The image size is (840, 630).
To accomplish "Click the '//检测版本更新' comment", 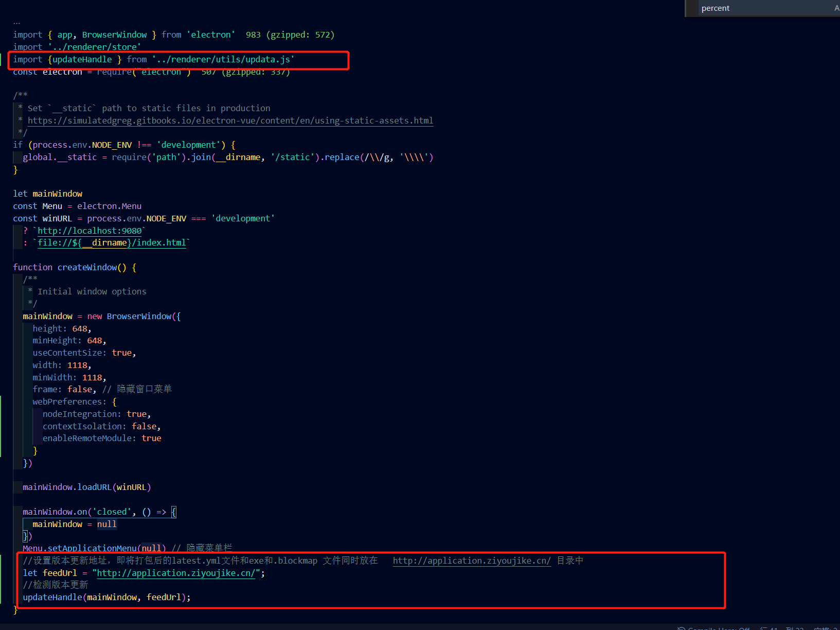I will 56,585.
